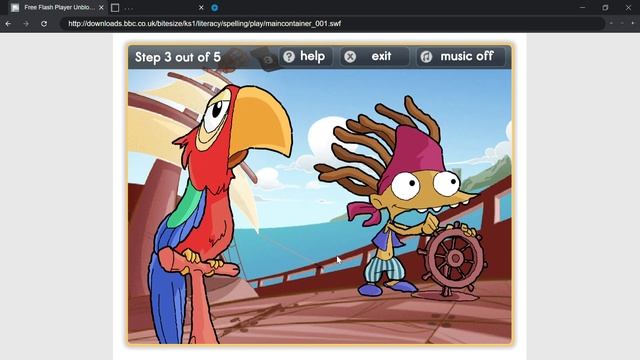The width and height of the screenshot is (640, 360).
Task: Close the second browser tab
Action: pyautogui.click(x=201, y=7)
